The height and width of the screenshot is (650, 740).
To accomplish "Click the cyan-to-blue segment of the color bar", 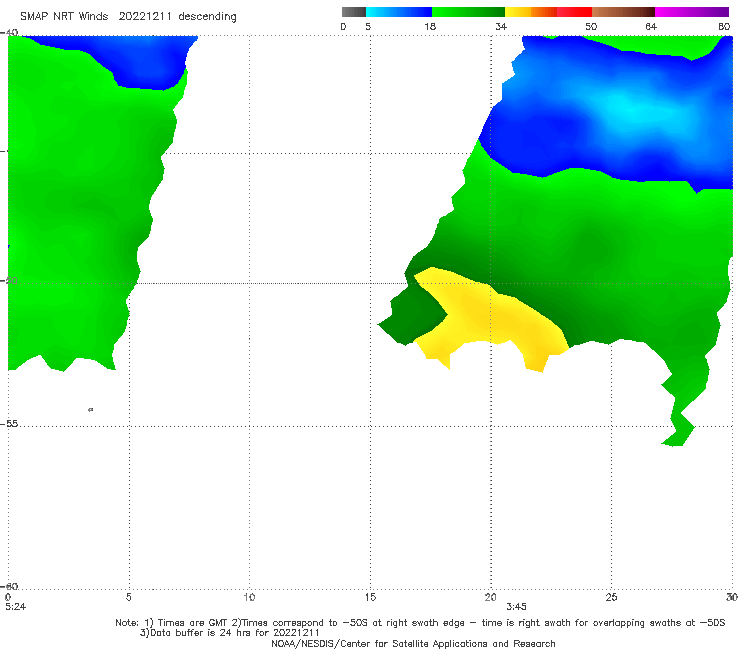I will tap(399, 12).
